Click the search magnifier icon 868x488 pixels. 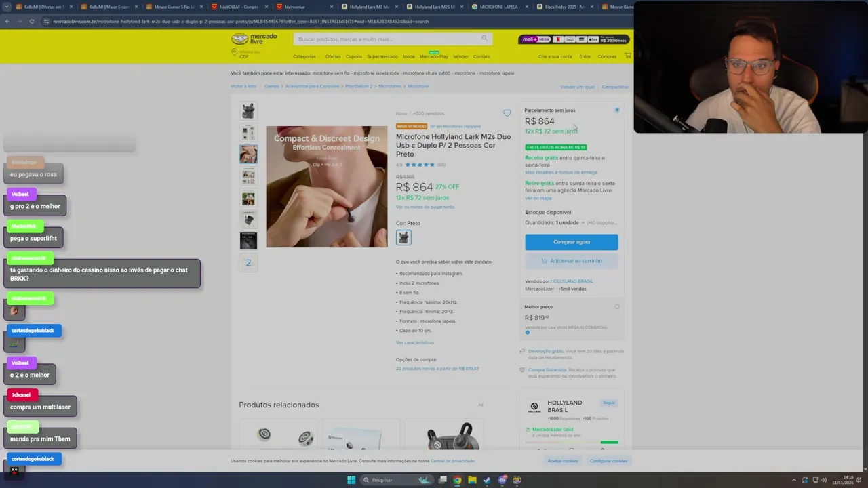484,39
